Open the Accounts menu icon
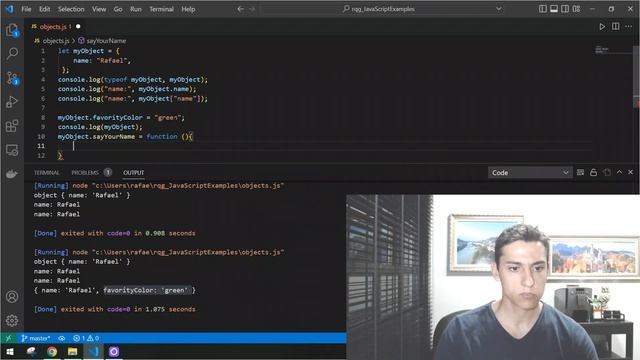Screen dimensions: 640x360 (x=12, y=296)
